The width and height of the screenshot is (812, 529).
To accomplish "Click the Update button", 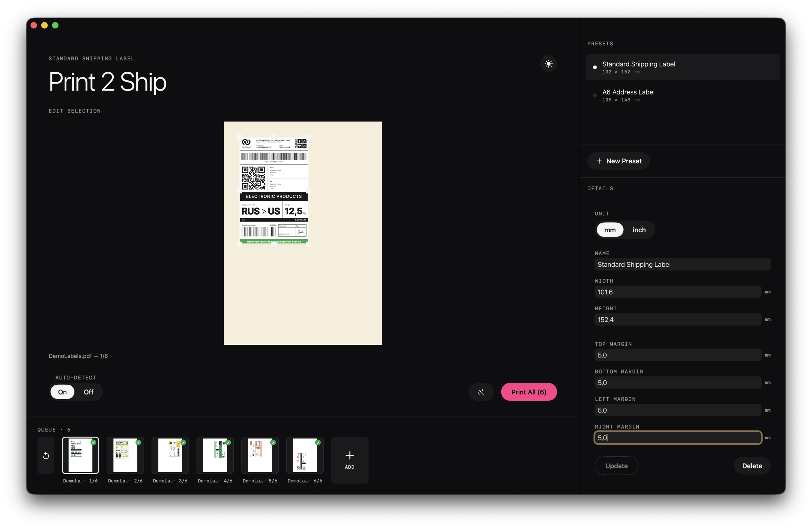I will 616,465.
